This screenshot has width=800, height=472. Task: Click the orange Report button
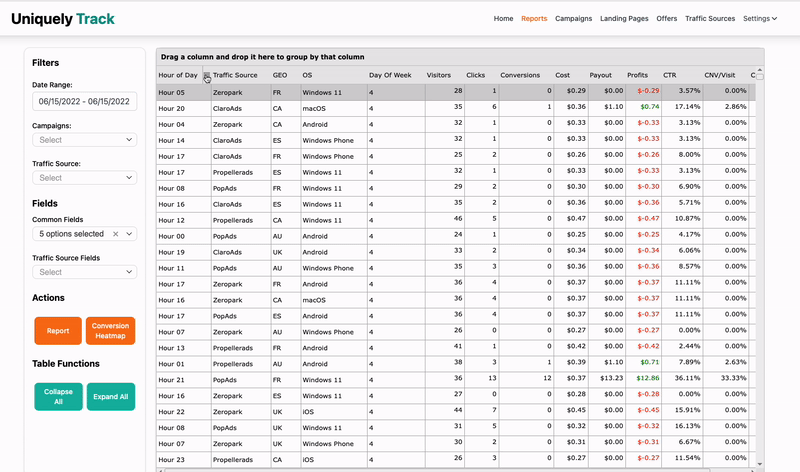(x=58, y=331)
